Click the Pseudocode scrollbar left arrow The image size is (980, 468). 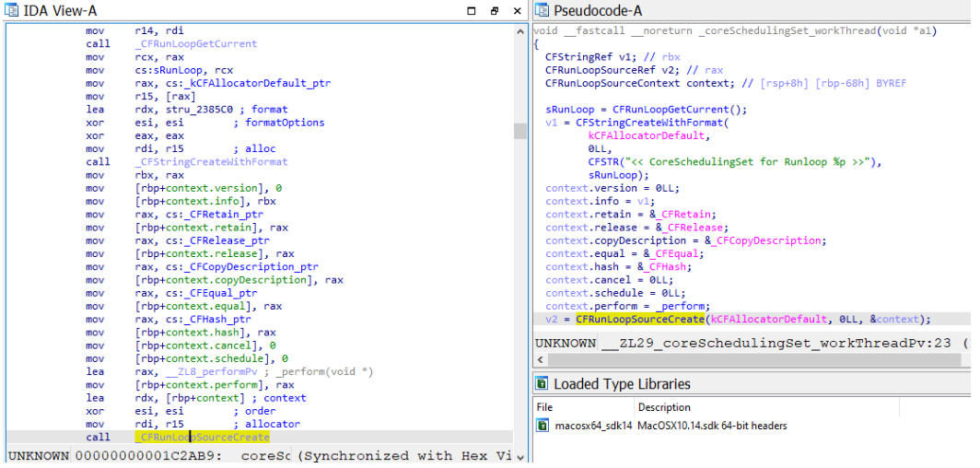540,360
